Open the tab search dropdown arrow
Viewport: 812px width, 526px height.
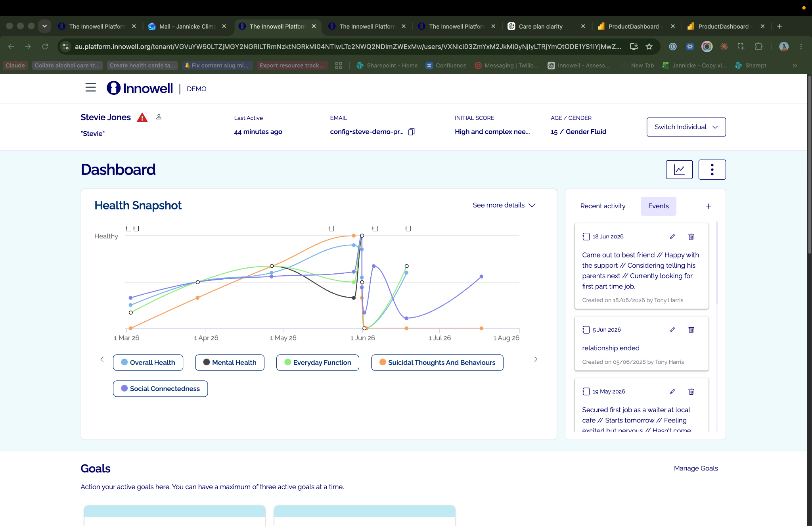pos(45,26)
